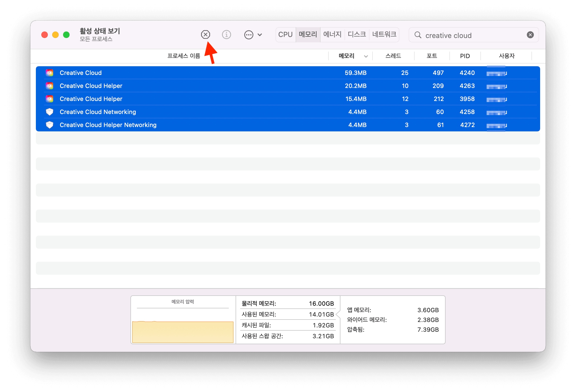The image size is (576, 392).
Task: Click the 와이어드 메모리 2.38GB entry
Action: 393,320
